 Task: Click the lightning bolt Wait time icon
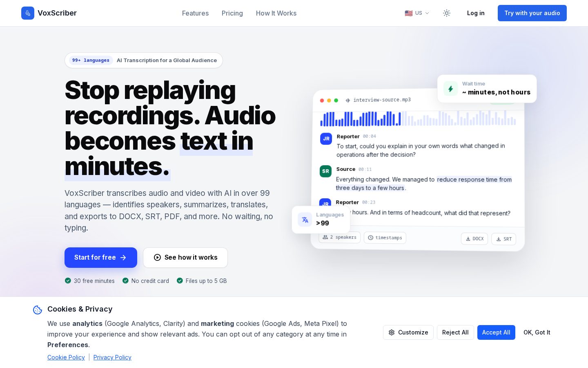pos(451,89)
